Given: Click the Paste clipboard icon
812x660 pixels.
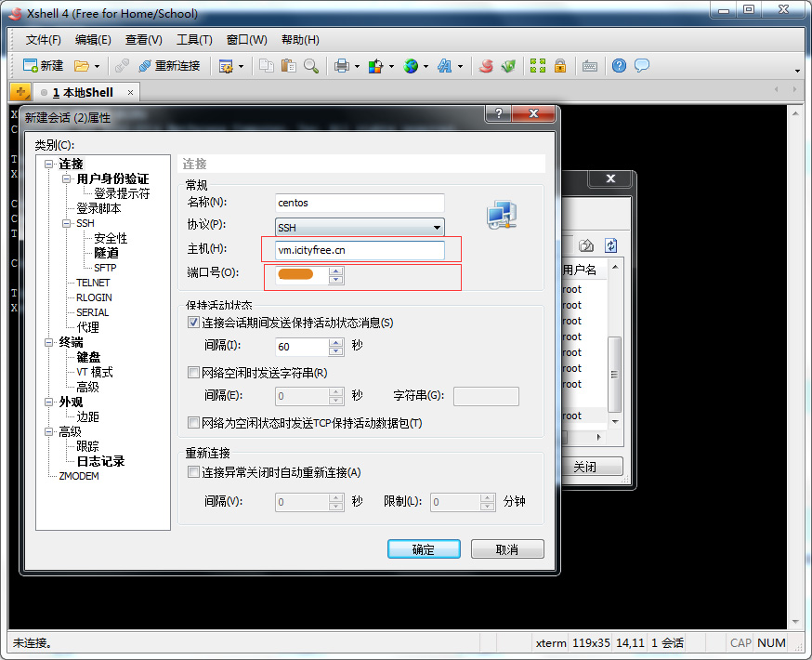Looking at the screenshot, I should 288,66.
